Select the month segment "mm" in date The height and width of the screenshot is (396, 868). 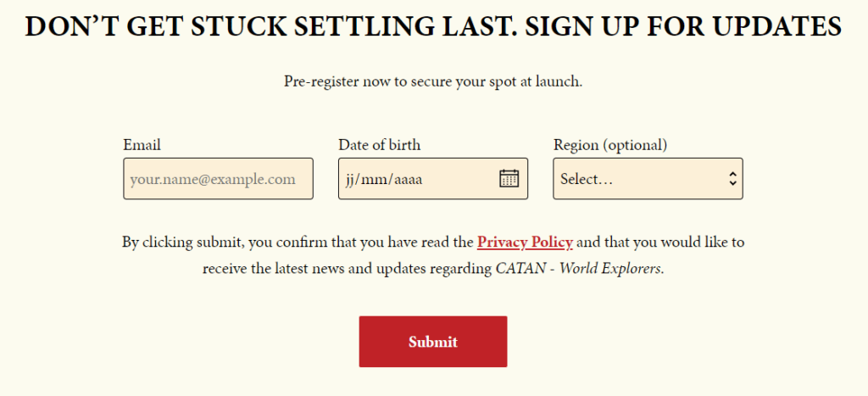[x=374, y=180]
